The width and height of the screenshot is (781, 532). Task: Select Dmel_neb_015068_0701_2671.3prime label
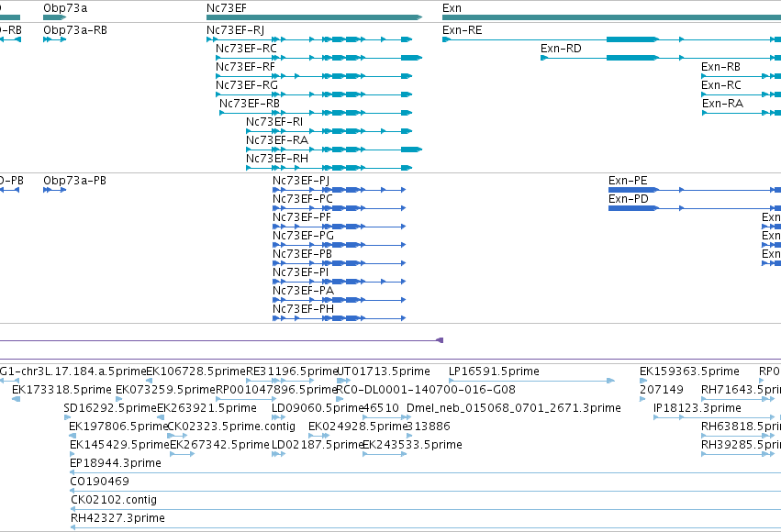coord(514,408)
